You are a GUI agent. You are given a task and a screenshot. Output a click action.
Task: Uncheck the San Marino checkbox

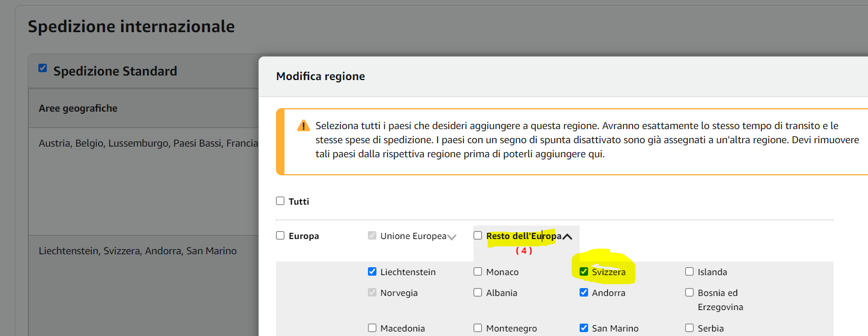tap(584, 328)
